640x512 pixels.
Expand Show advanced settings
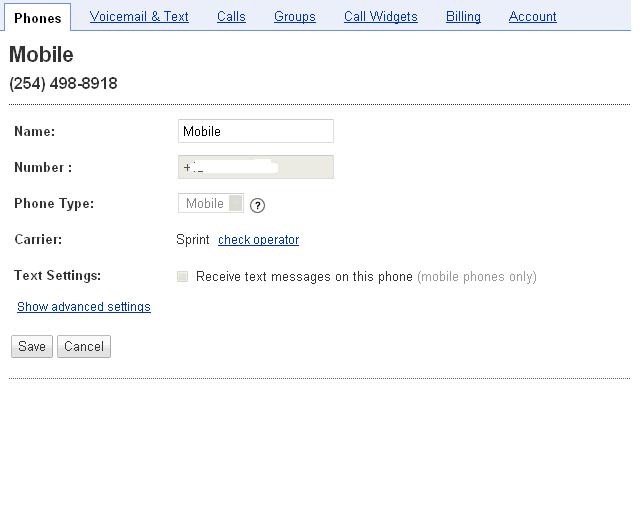coord(84,307)
